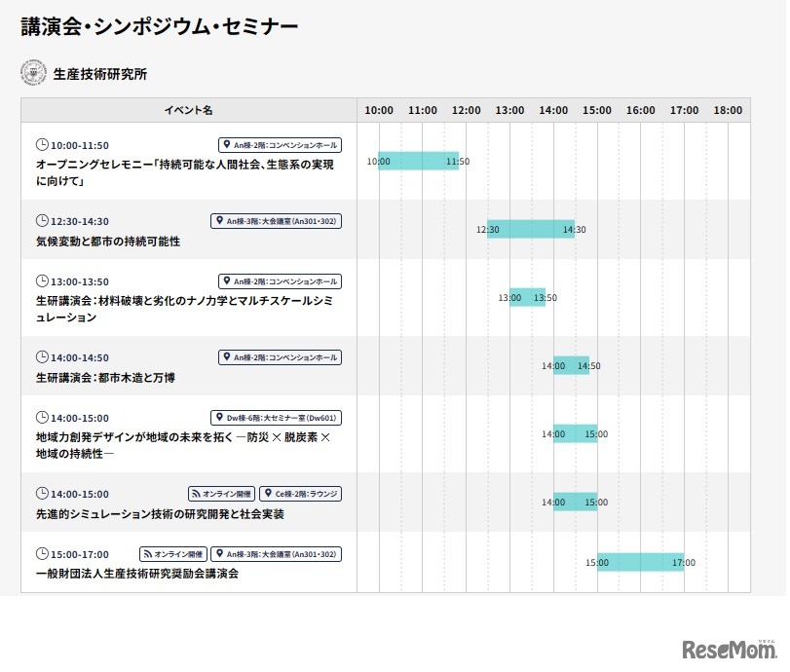Click 14:00-15:00 bar in 先進的シミュレーション row
The width and height of the screenshot is (790, 672).
[x=576, y=502]
